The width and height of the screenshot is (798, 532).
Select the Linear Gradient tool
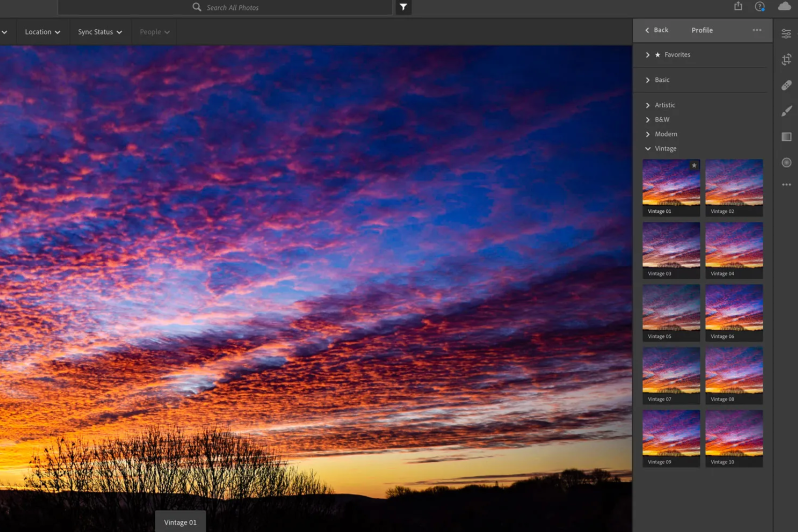pos(786,137)
